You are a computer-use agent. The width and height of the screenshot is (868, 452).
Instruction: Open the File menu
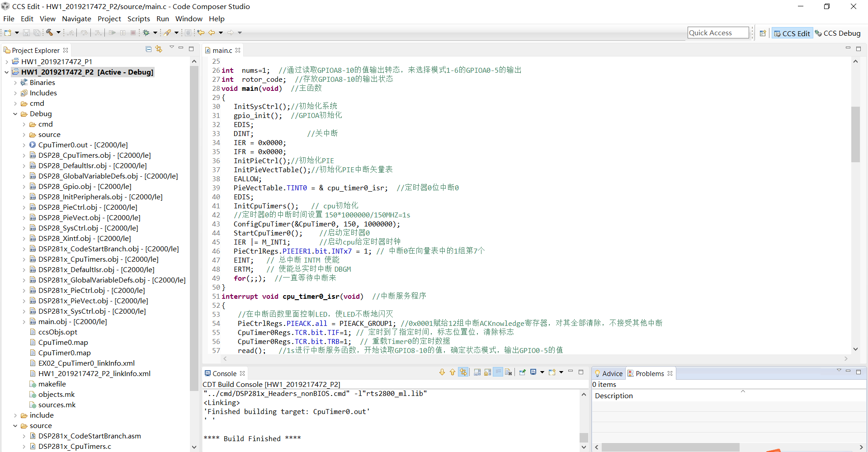pos(9,19)
